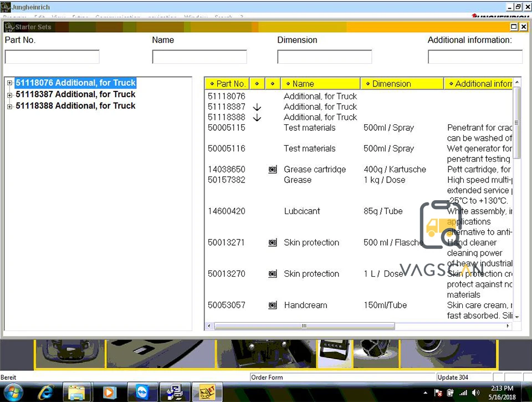Click the table's horizontal scrollbar thumb
Image resolution: width=532 pixels, height=402 pixels.
tap(304, 326)
